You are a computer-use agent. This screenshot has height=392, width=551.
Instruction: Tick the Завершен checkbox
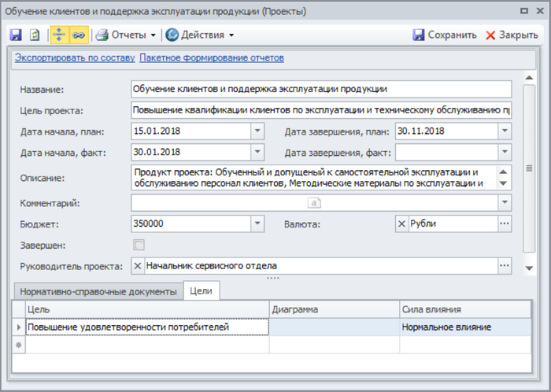click(x=139, y=246)
